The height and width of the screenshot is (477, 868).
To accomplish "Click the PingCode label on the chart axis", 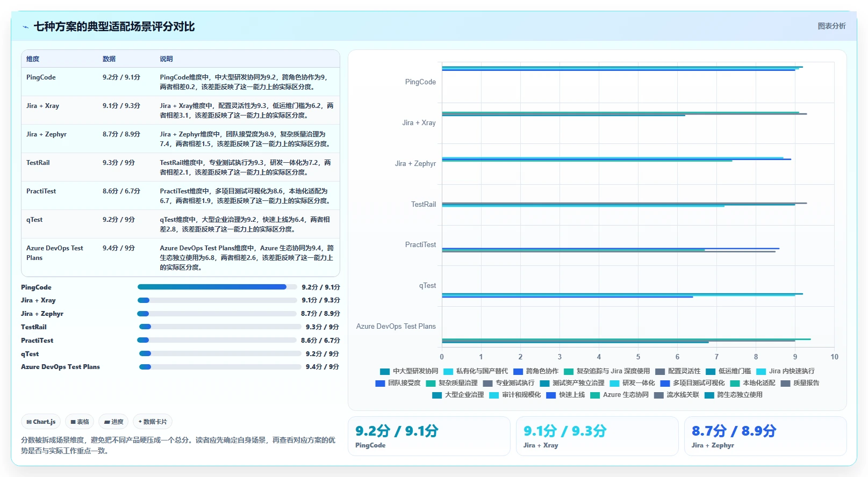I will (x=420, y=82).
